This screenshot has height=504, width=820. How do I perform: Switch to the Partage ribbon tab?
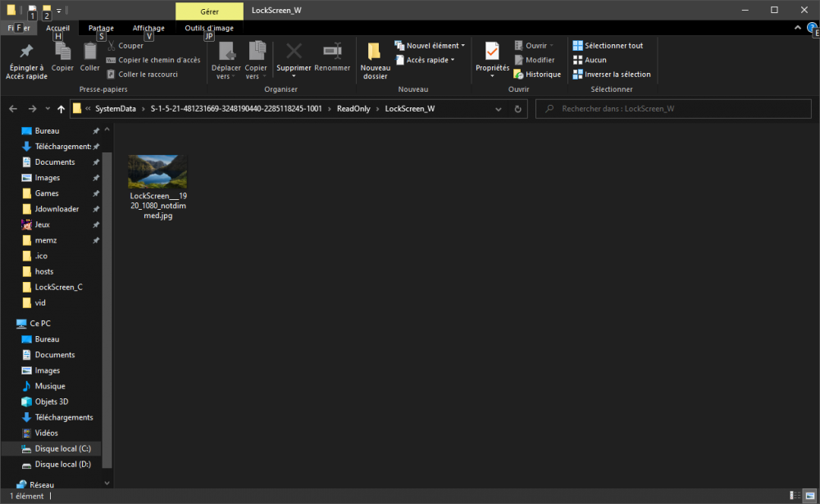pos(101,28)
